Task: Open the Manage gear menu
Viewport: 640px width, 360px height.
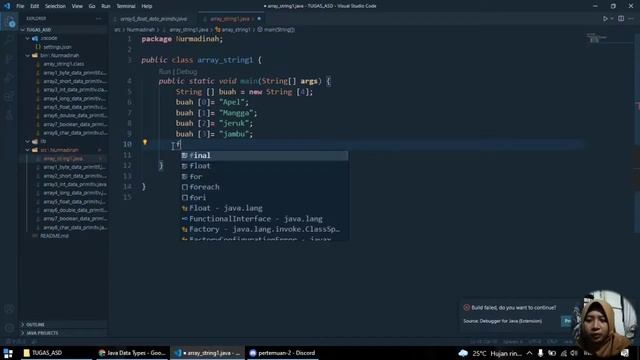Action: pos(9,328)
